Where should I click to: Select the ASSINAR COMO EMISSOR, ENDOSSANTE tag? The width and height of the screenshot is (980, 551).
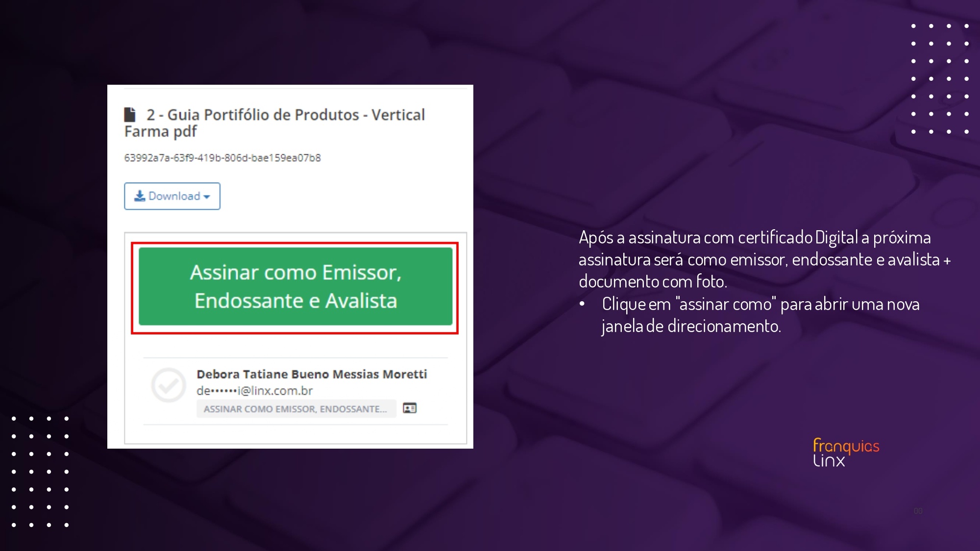pos(296,409)
